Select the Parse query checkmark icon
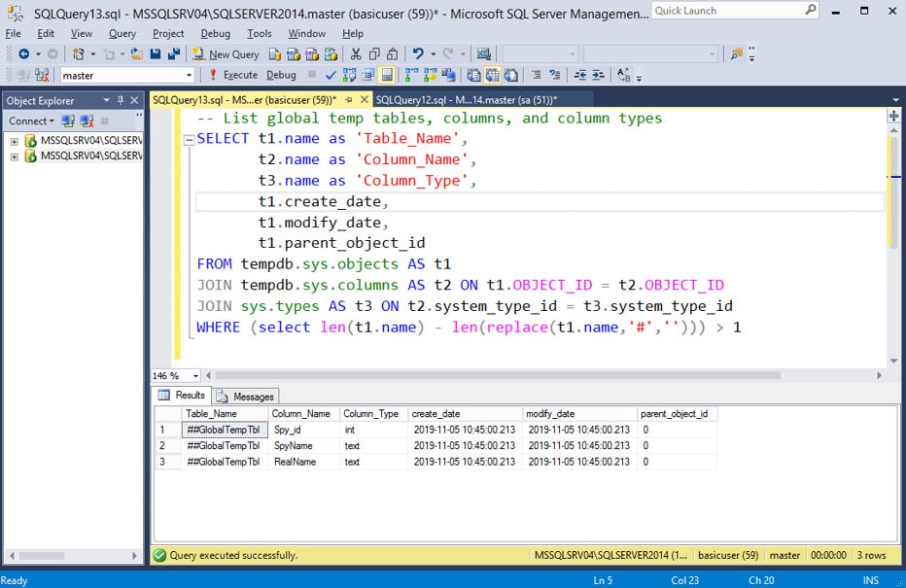The width and height of the screenshot is (906, 588). (x=331, y=75)
